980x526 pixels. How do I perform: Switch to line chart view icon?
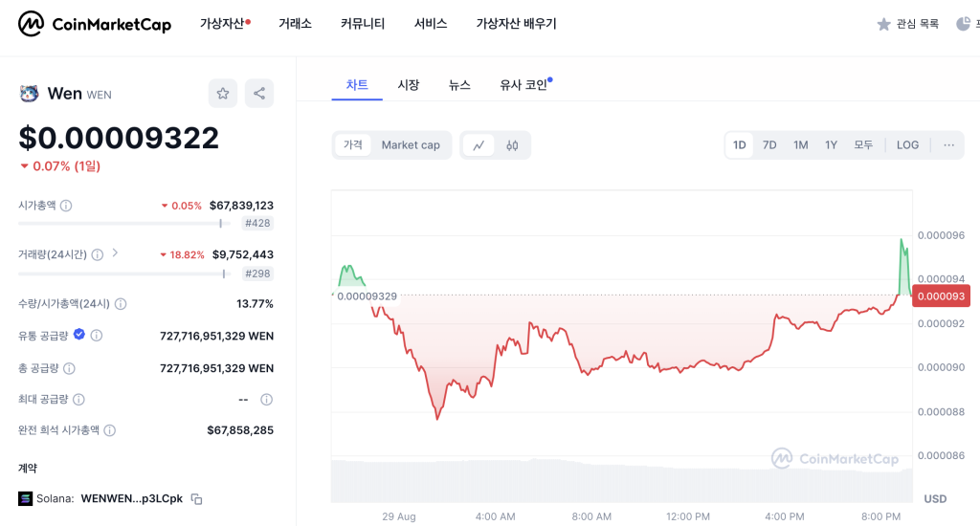click(x=479, y=145)
